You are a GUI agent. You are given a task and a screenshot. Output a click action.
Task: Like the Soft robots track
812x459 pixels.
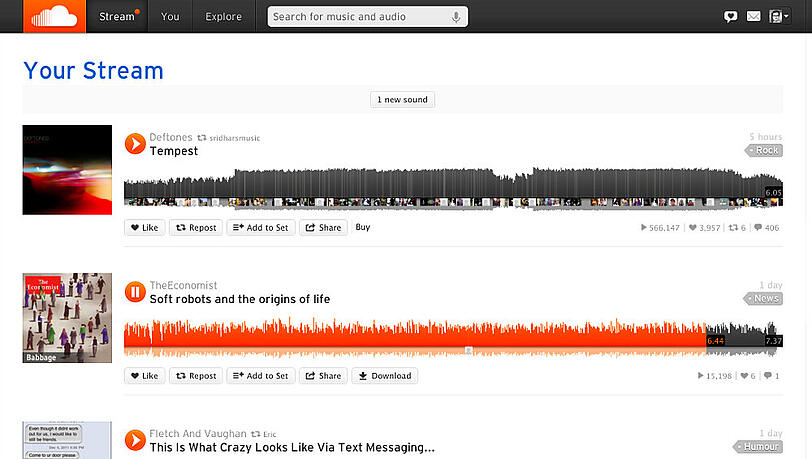pos(144,376)
